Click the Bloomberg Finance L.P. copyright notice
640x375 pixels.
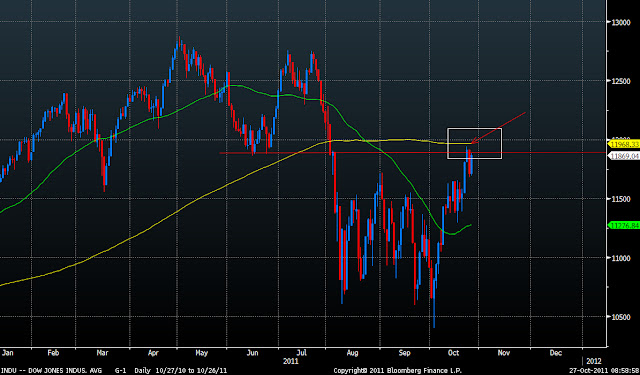(398, 371)
